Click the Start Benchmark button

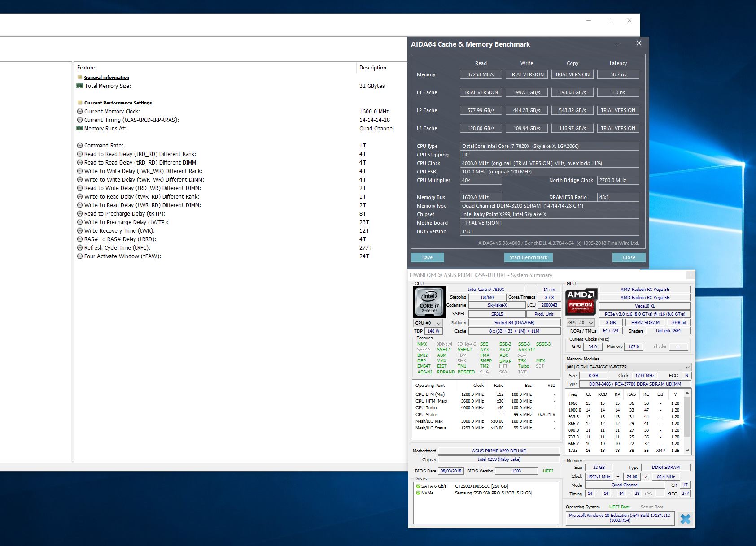coord(528,257)
